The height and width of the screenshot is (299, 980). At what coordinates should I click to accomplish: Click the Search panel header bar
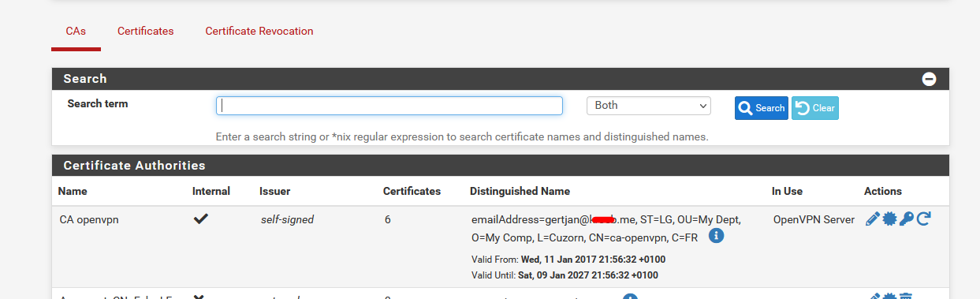pyautogui.click(x=501, y=79)
